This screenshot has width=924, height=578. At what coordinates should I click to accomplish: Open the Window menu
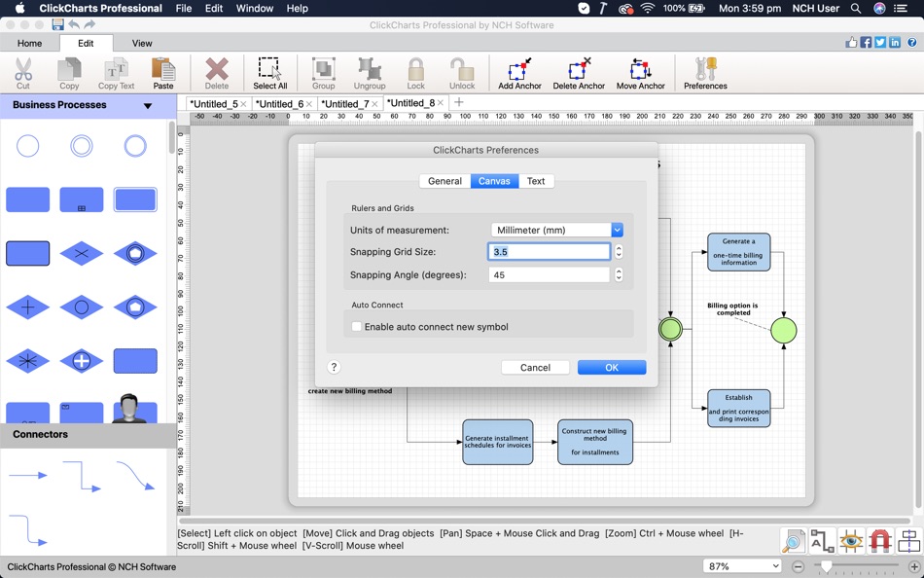pos(255,8)
